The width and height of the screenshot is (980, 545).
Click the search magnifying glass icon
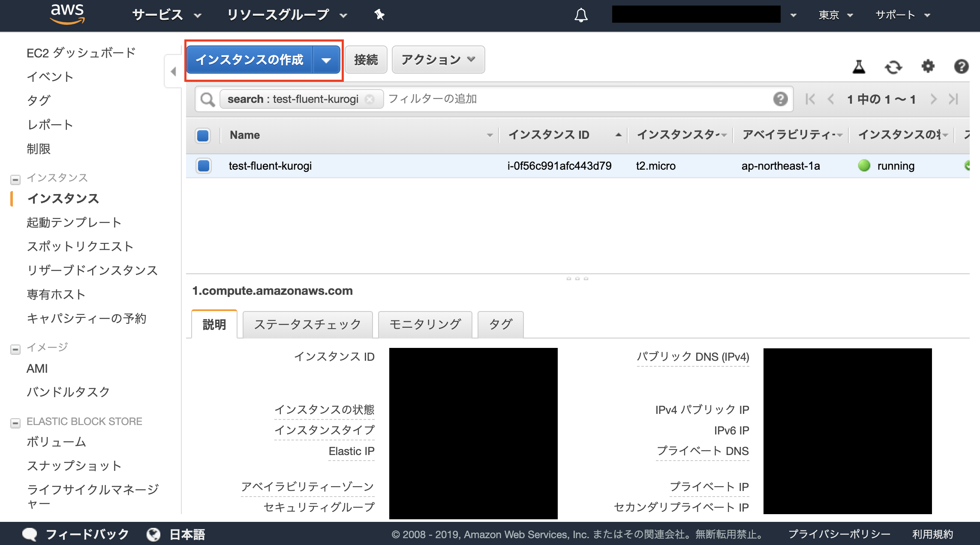pos(207,99)
